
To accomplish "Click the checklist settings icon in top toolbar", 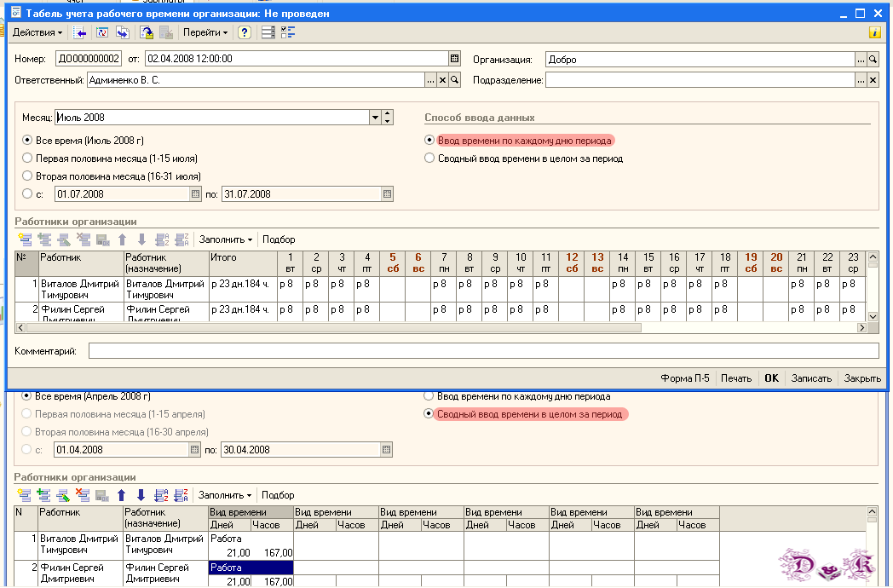I will [288, 32].
